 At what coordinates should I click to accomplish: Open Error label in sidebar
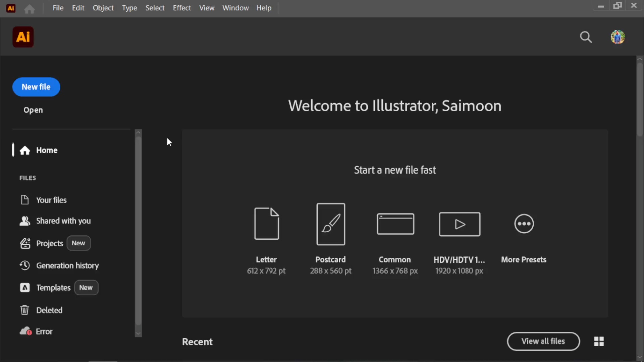(x=44, y=331)
